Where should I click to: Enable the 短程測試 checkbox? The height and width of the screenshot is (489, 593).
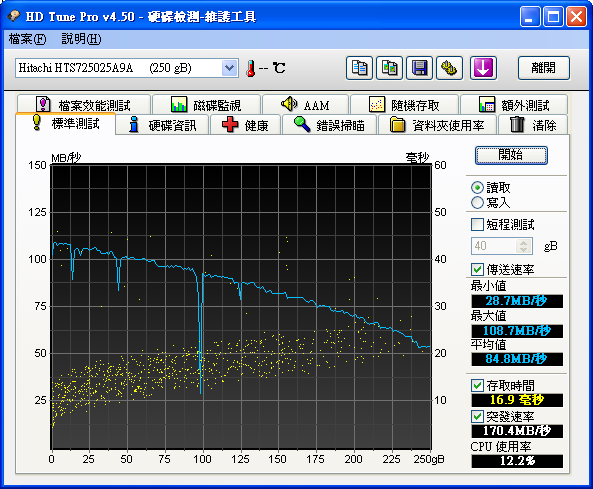point(477,225)
